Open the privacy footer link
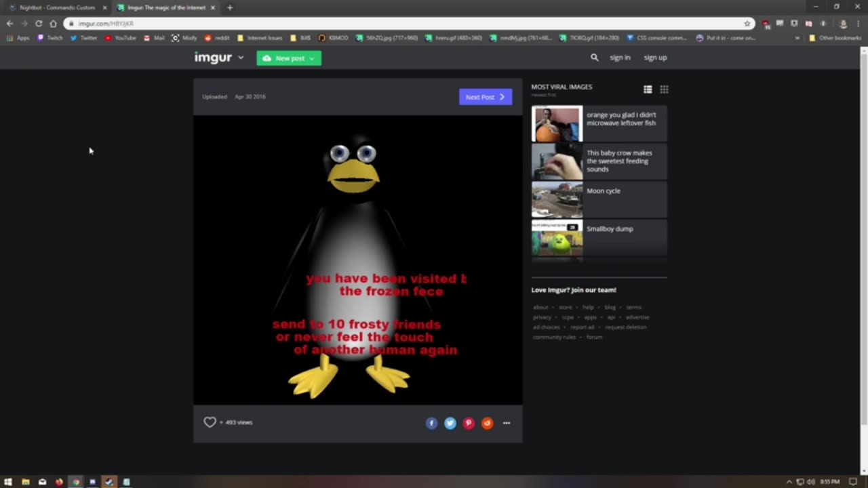868x488 pixels. pos(542,317)
